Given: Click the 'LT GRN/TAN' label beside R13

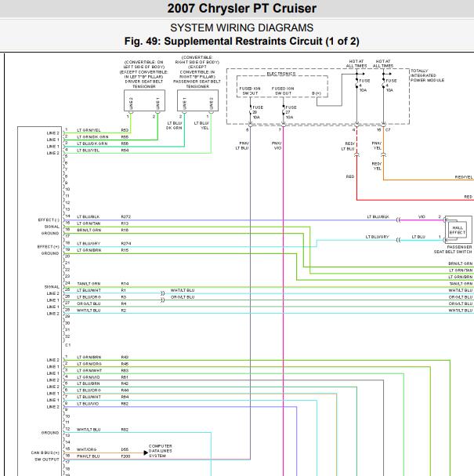Looking at the screenshot, I should 89,223.
